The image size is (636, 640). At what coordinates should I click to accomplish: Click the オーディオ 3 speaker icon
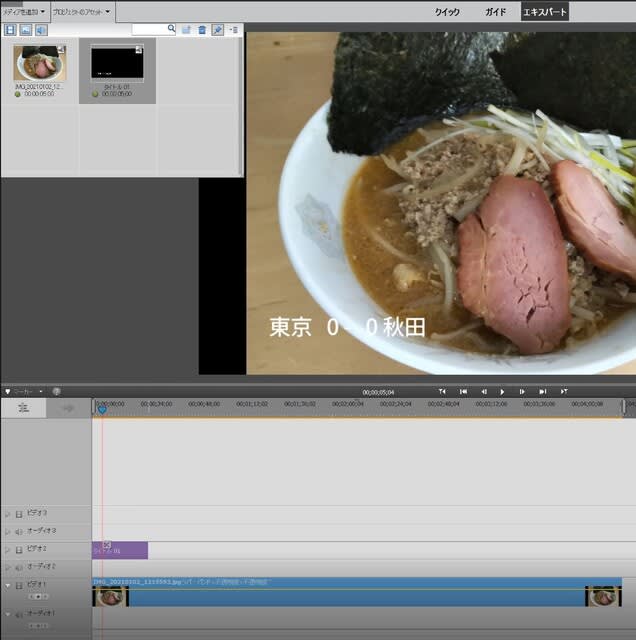pos(19,531)
